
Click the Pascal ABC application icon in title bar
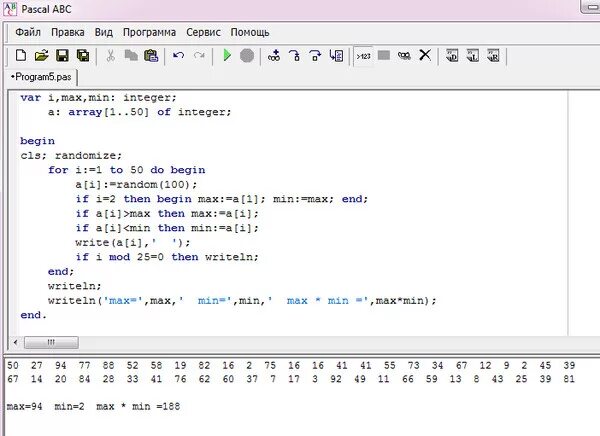point(10,8)
